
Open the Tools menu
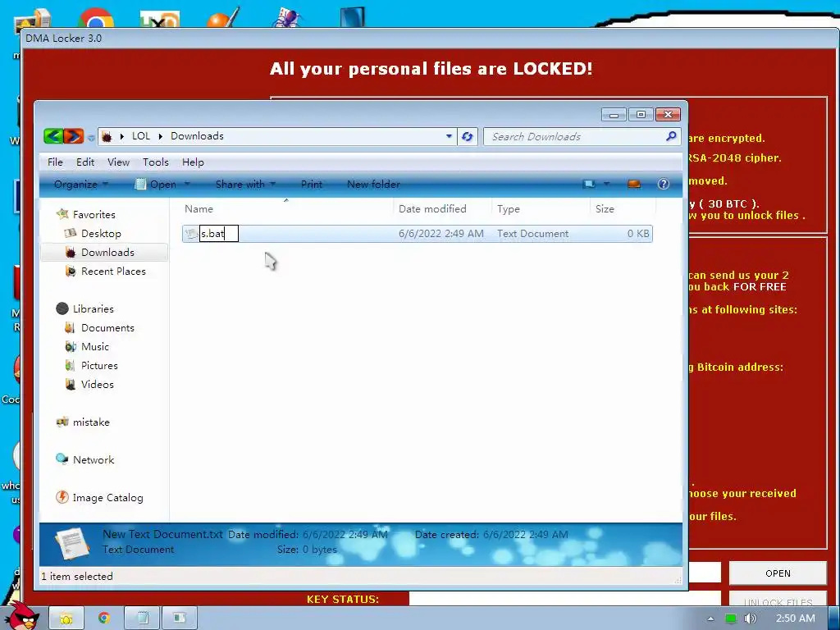pyautogui.click(x=155, y=162)
